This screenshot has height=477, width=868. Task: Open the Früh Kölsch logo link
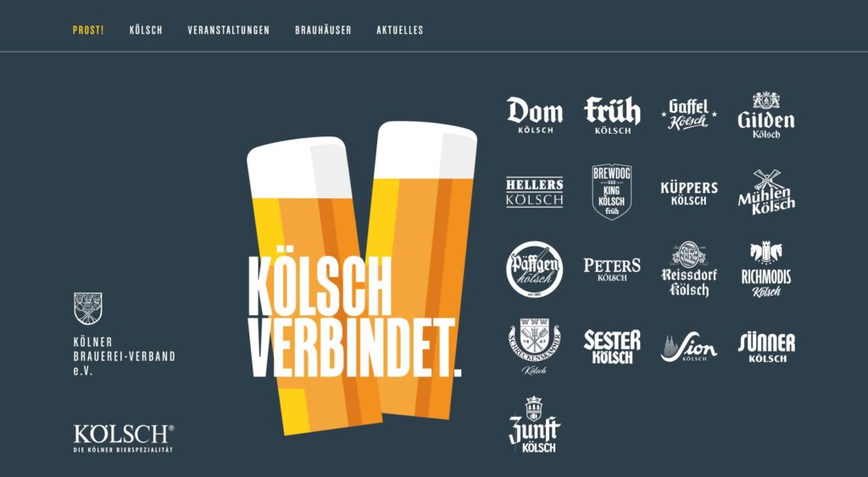click(612, 115)
